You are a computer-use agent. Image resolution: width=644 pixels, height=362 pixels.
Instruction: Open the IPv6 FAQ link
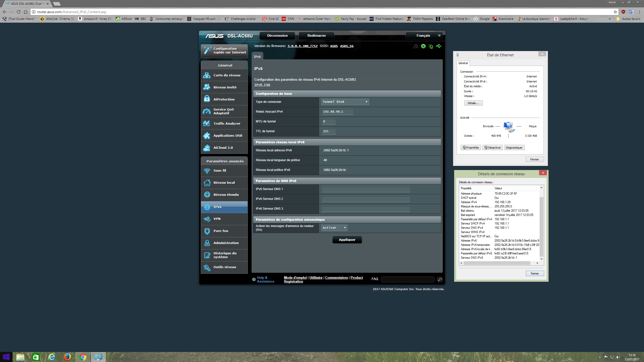point(262,85)
